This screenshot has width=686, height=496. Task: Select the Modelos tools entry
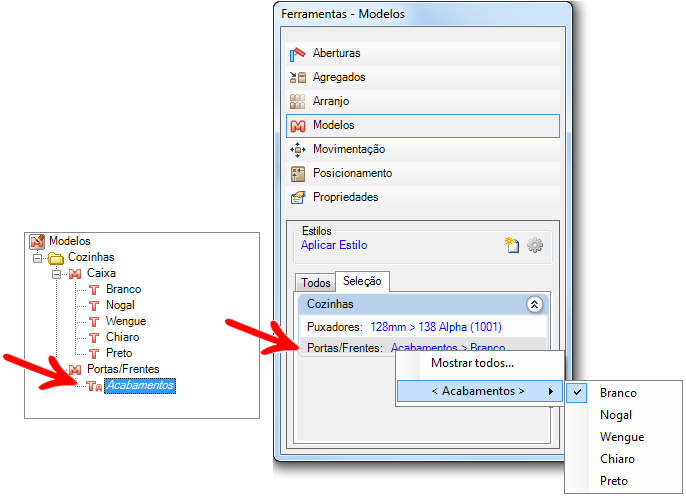click(x=423, y=126)
